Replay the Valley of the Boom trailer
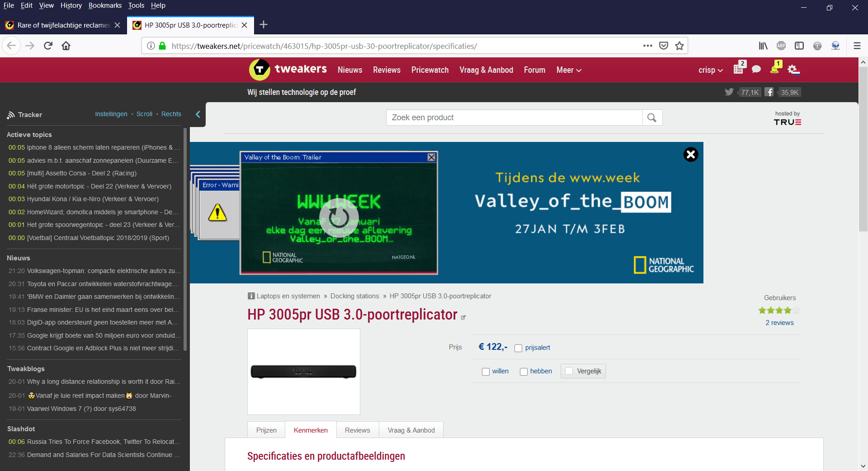Image resolution: width=868 pixels, height=471 pixels. pyautogui.click(x=339, y=217)
